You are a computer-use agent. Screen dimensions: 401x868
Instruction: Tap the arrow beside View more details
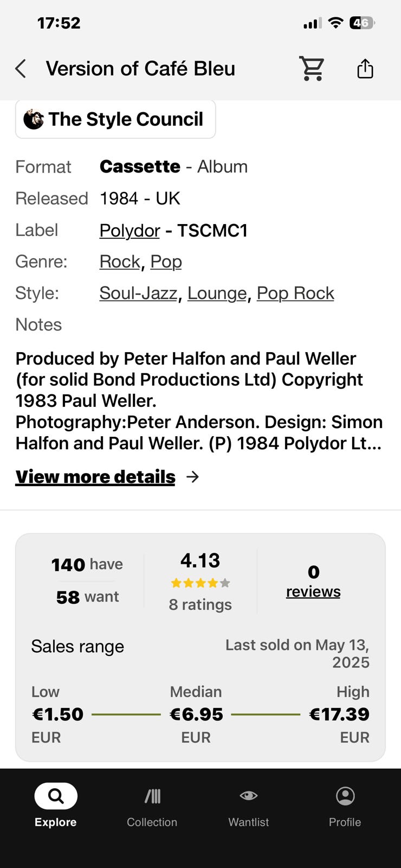192,477
